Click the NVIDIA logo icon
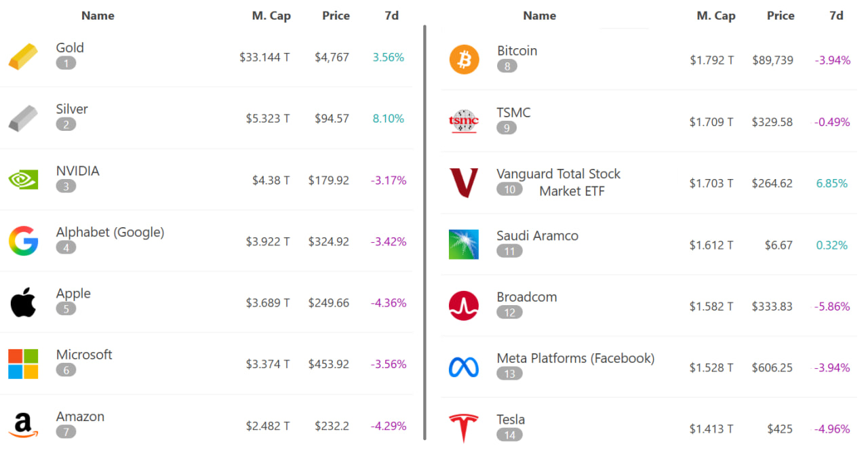The image size is (868, 455). [x=23, y=179]
